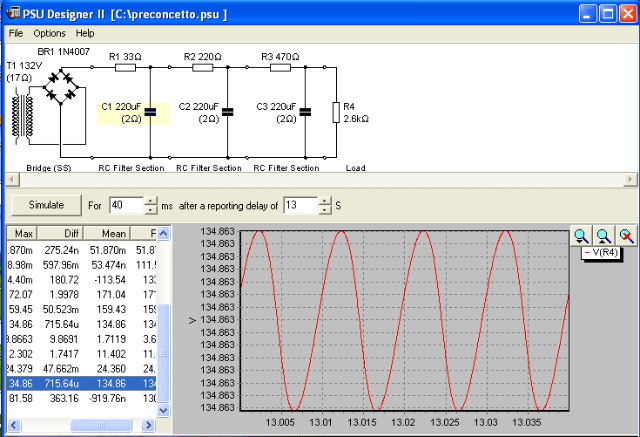
Task: Click the Load section label
Action: click(x=355, y=168)
